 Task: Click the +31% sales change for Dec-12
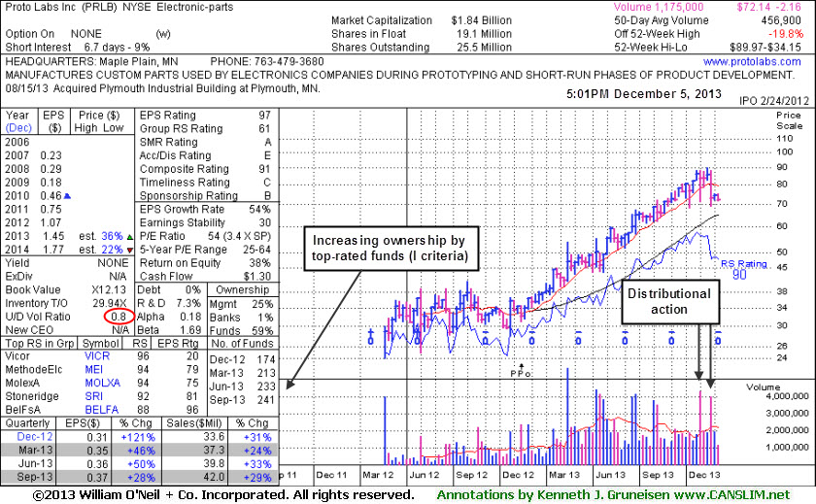pyautogui.click(x=257, y=437)
